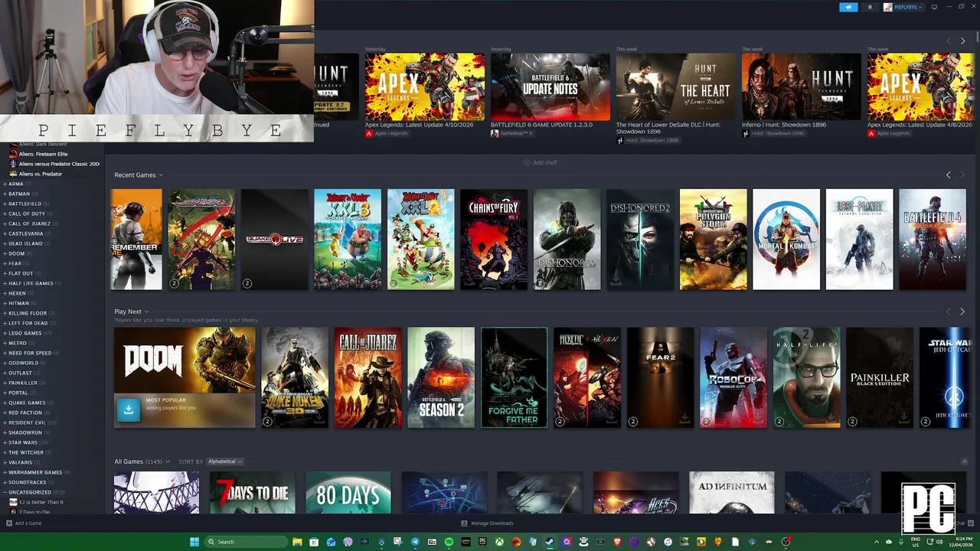Show hidden system tray icons chevron
Screen dimensions: 980x551
(x=877, y=542)
